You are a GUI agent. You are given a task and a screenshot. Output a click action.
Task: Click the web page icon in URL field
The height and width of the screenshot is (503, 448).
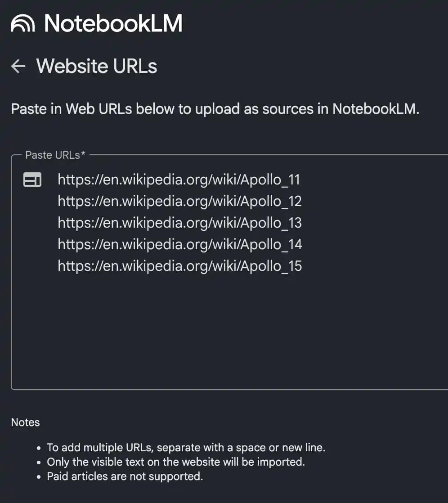[x=32, y=180]
